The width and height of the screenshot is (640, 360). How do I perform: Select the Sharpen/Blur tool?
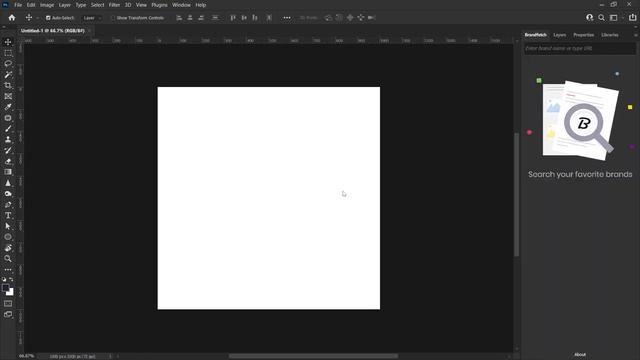(8, 183)
